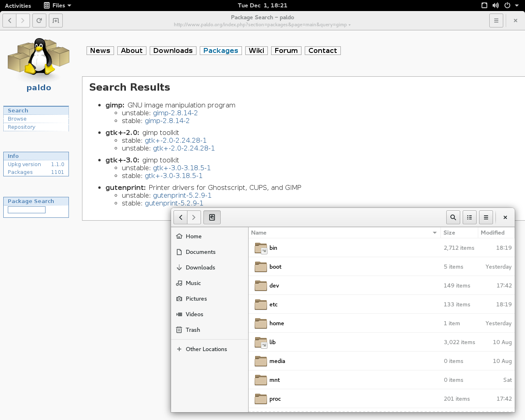Open the bin folder icon

(261, 248)
